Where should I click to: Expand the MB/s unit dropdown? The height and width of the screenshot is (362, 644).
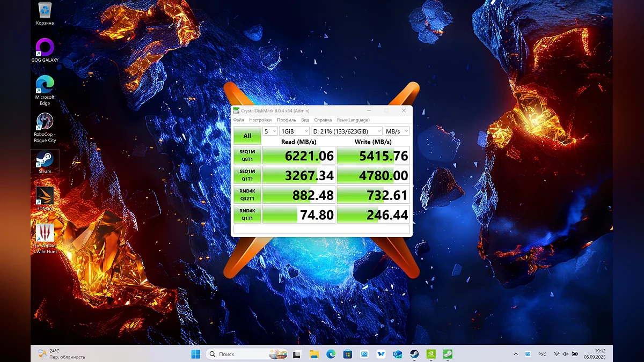point(397,131)
